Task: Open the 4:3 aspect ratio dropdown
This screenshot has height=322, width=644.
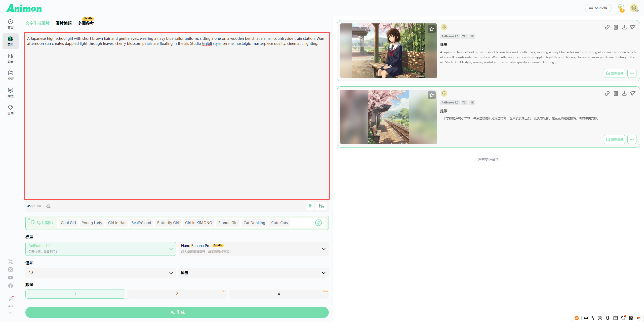Action: (x=101, y=273)
